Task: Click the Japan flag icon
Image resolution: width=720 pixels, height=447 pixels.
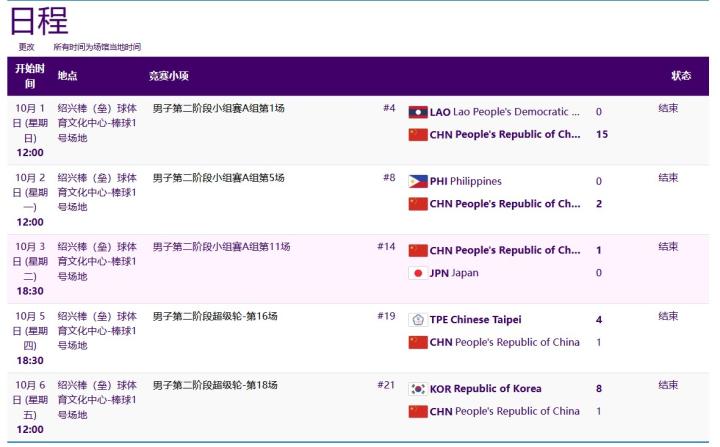Action: tap(418, 272)
